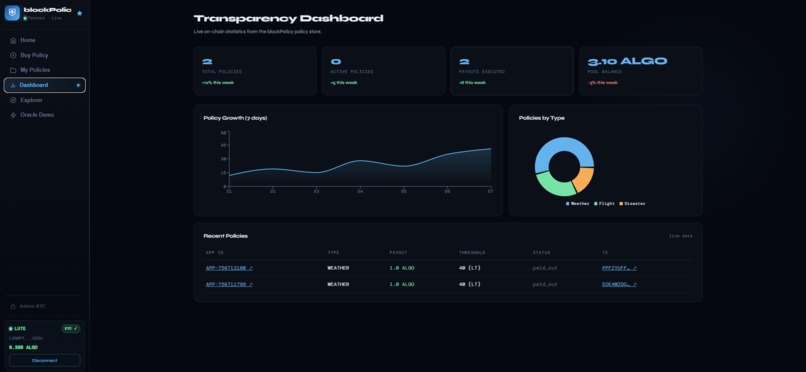
Task: Click paid_out status in APP-756711799 row
Action: click(x=545, y=284)
